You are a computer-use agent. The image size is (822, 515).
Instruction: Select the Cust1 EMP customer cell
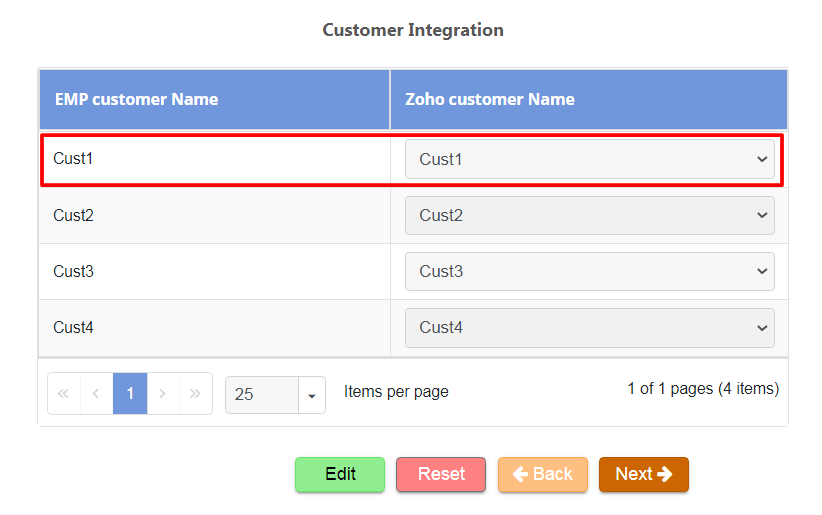pos(74,158)
